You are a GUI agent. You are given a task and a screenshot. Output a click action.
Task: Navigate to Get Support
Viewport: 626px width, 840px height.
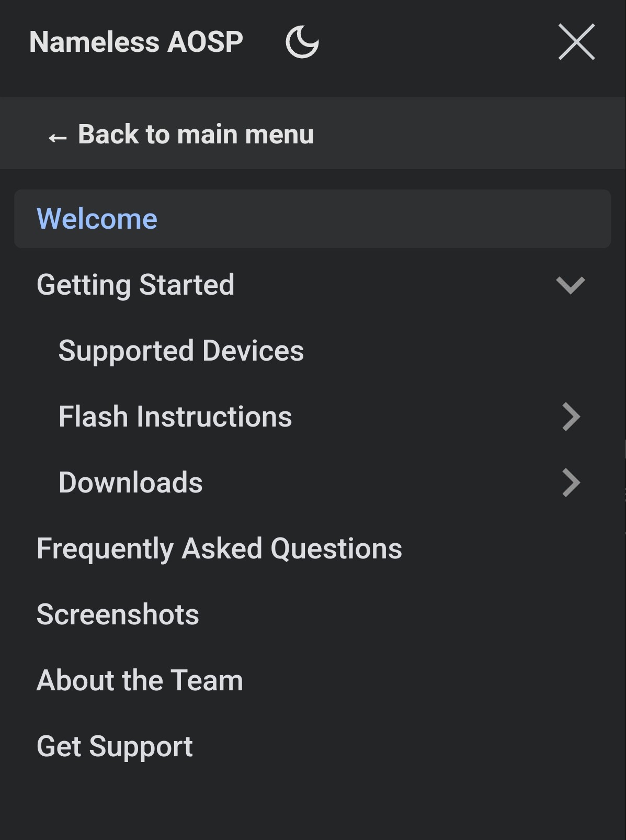point(115,746)
